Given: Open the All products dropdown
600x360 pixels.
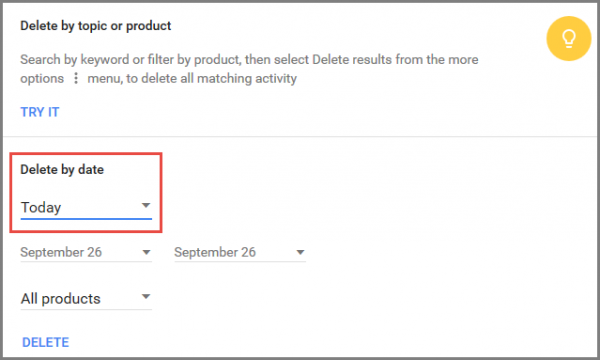Looking at the screenshot, I should [86, 299].
